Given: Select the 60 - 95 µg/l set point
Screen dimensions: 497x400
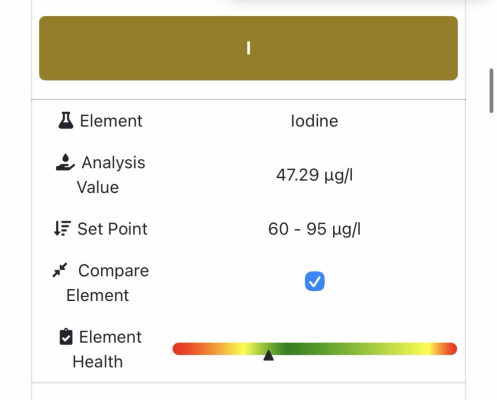Looking at the screenshot, I should pos(314,229).
